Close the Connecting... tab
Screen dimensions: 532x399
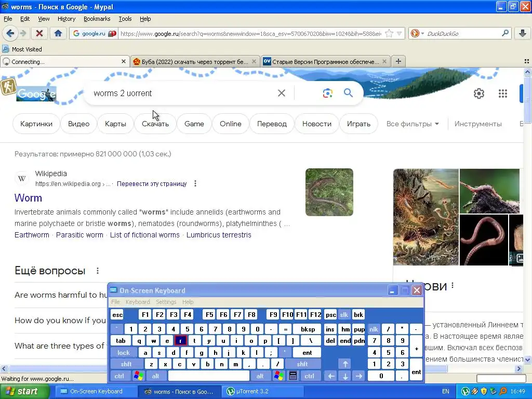point(124,61)
